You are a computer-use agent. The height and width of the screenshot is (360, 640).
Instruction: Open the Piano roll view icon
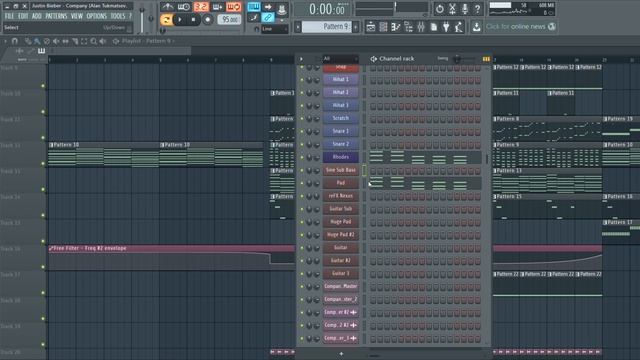pyautogui.click(x=396, y=27)
